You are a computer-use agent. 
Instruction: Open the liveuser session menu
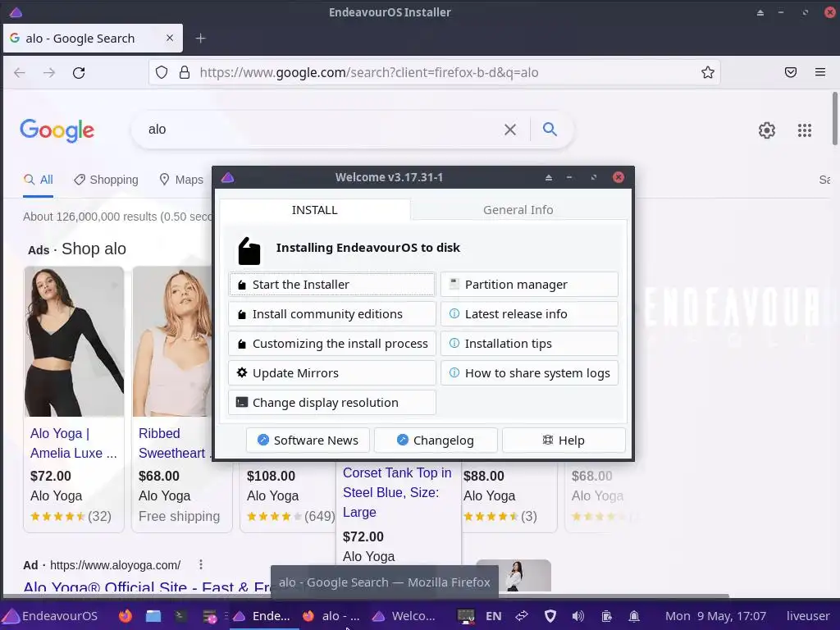tap(808, 616)
